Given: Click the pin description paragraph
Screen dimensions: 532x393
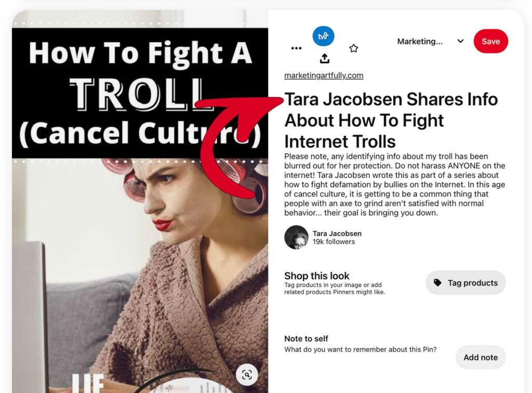Looking at the screenshot, I should point(395,184).
